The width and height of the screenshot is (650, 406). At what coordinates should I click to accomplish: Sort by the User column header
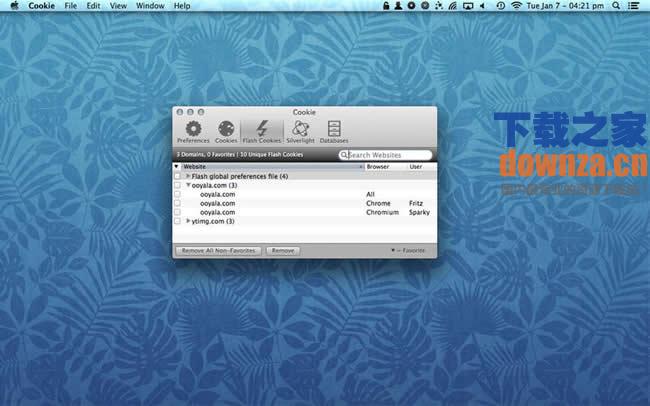pos(421,167)
